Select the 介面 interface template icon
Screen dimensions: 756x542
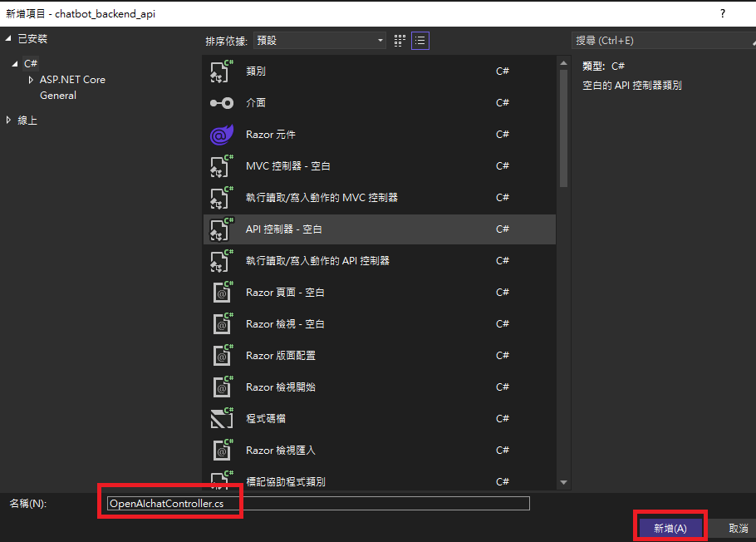coord(221,103)
